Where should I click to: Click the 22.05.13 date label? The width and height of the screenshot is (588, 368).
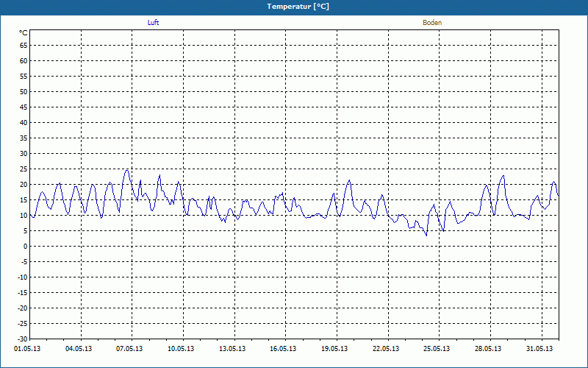[386, 349]
